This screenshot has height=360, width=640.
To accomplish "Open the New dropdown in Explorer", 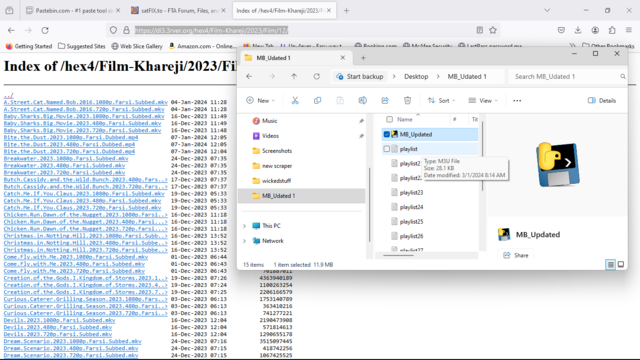I will [261, 100].
